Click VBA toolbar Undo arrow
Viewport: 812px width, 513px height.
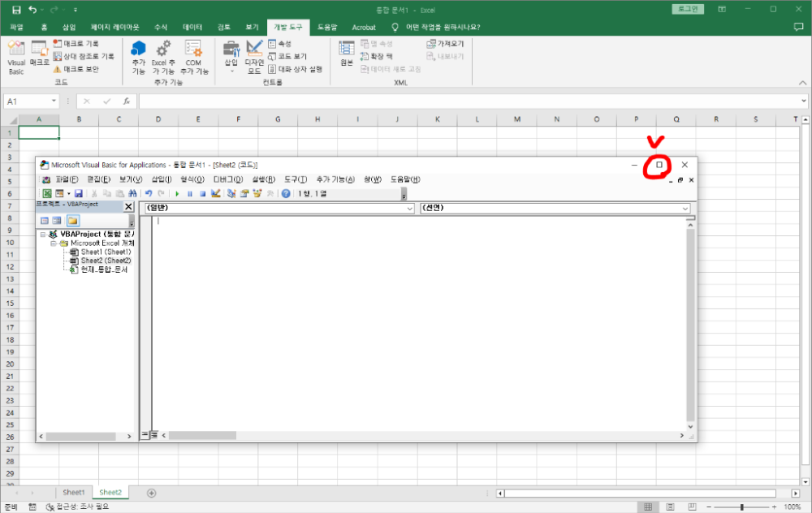pos(149,193)
